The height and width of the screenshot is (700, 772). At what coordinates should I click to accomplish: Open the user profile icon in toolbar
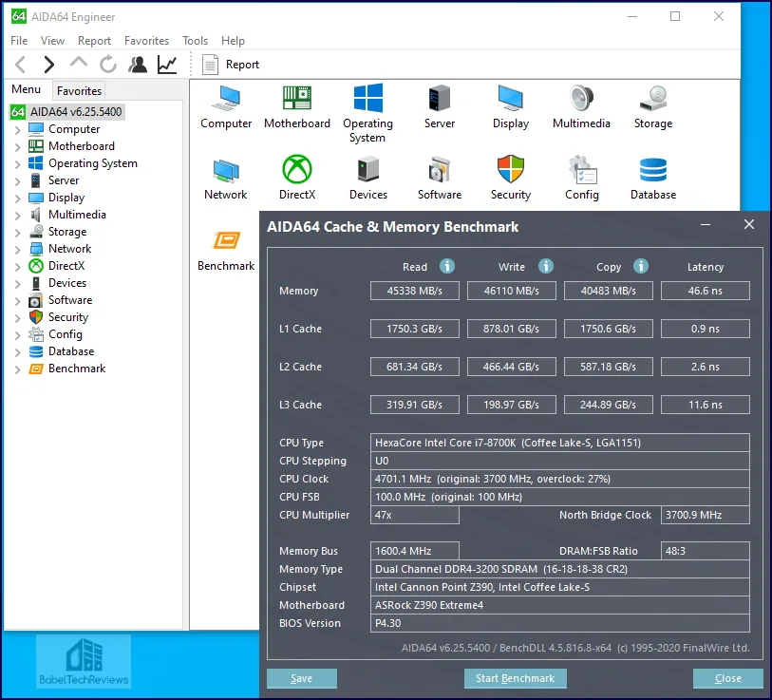click(138, 65)
